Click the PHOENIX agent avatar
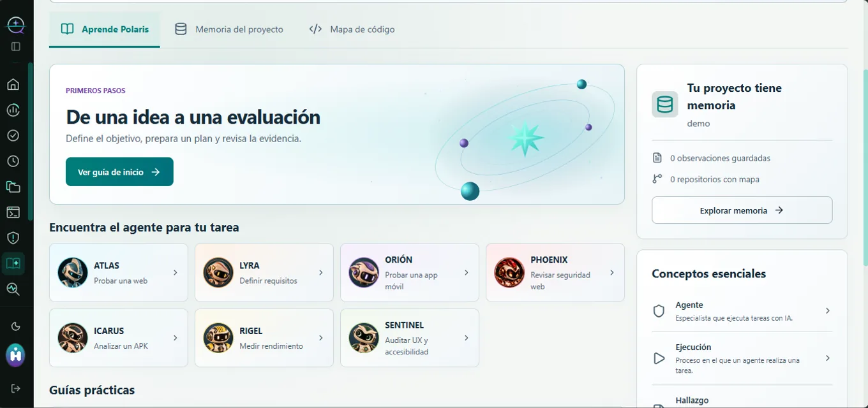The width and height of the screenshot is (868, 408). pyautogui.click(x=509, y=272)
